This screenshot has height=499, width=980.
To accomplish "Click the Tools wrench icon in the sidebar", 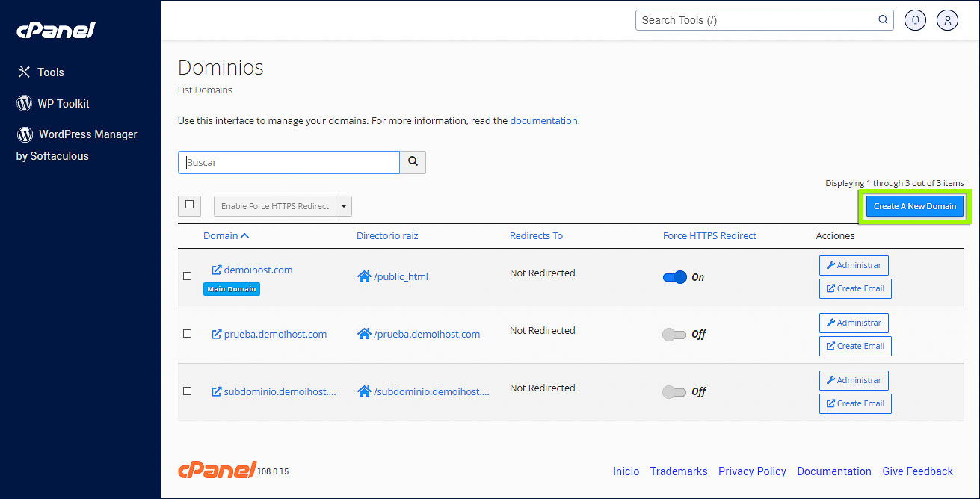I will 24,72.
